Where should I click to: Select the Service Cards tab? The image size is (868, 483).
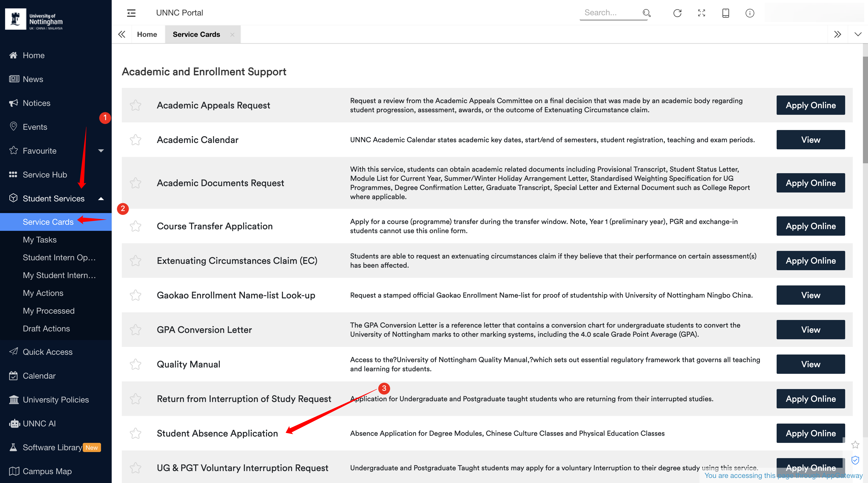coord(196,34)
